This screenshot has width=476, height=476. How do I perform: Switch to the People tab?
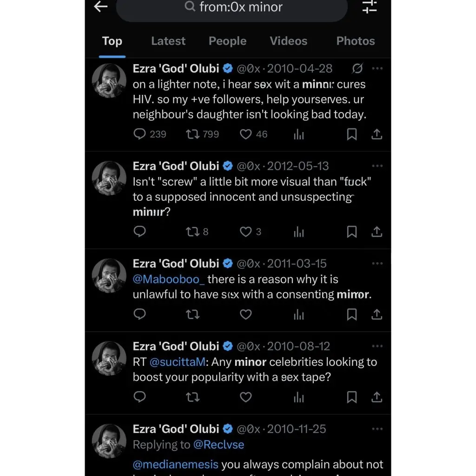tap(227, 41)
